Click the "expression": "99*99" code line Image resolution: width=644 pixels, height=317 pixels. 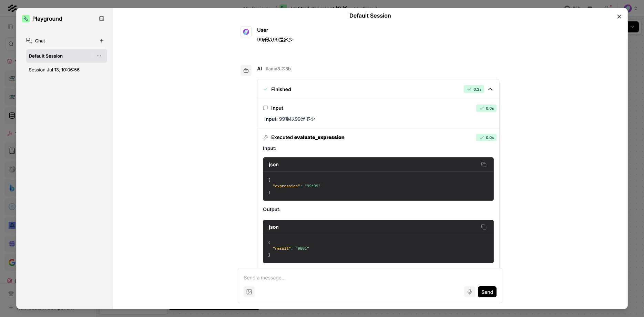point(296,186)
